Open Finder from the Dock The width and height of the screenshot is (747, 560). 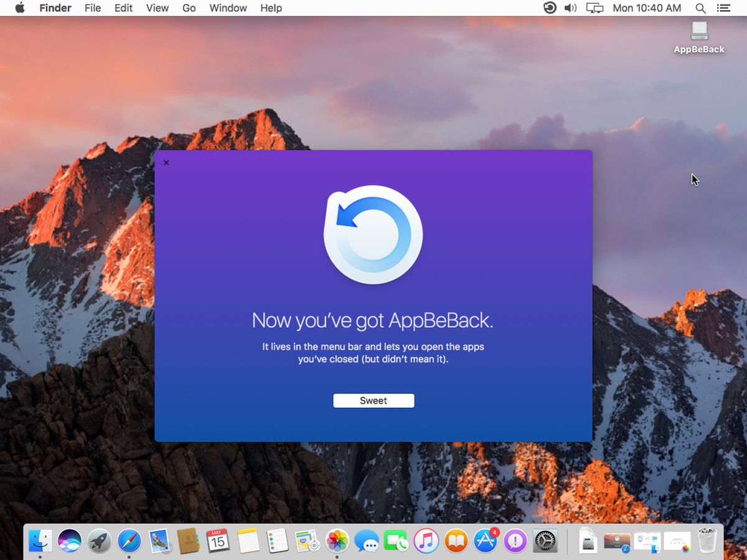40,541
